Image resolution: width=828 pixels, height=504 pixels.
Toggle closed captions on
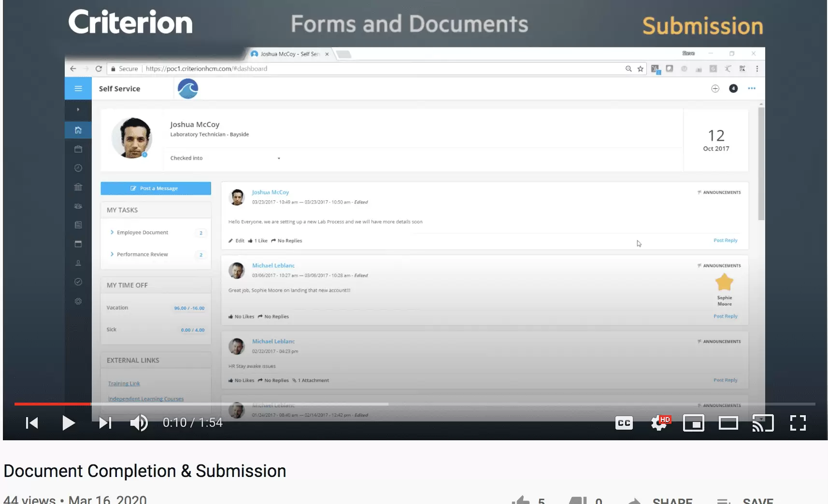coord(624,423)
